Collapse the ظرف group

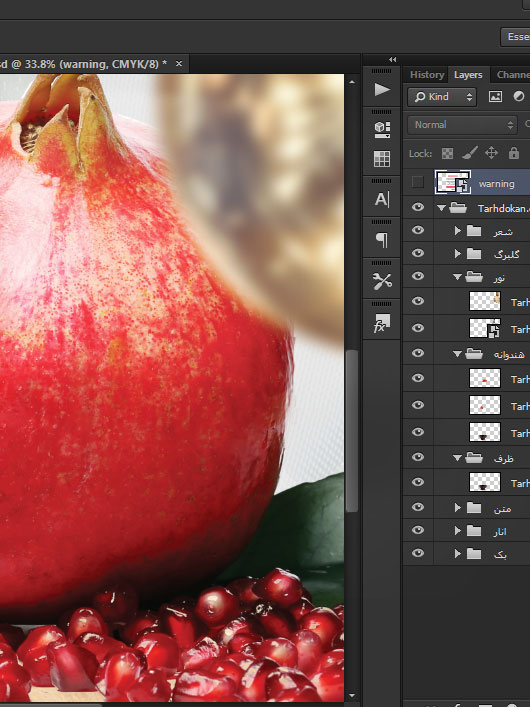[x=457, y=458]
